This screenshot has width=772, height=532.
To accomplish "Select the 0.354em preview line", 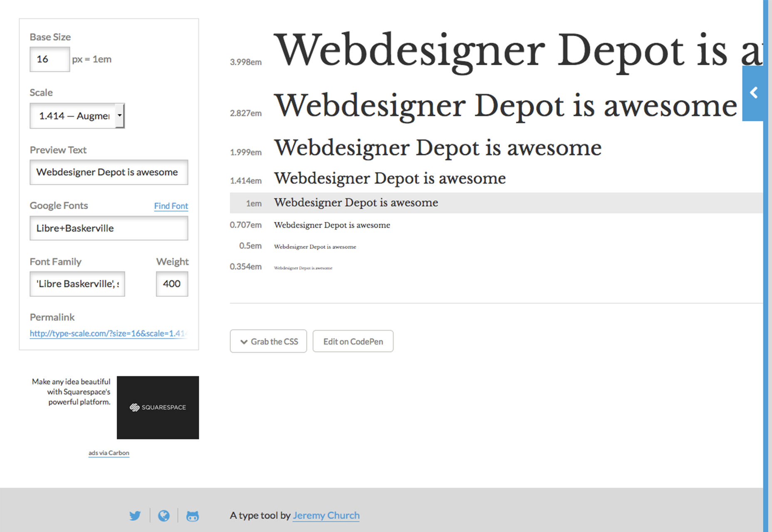I will coord(303,268).
